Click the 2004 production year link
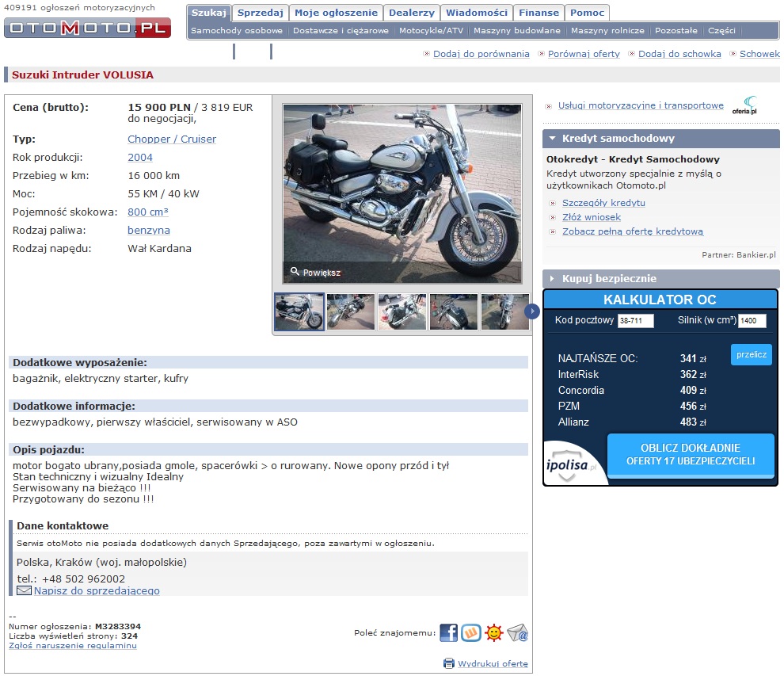This screenshot has height=676, width=784. tap(140, 157)
